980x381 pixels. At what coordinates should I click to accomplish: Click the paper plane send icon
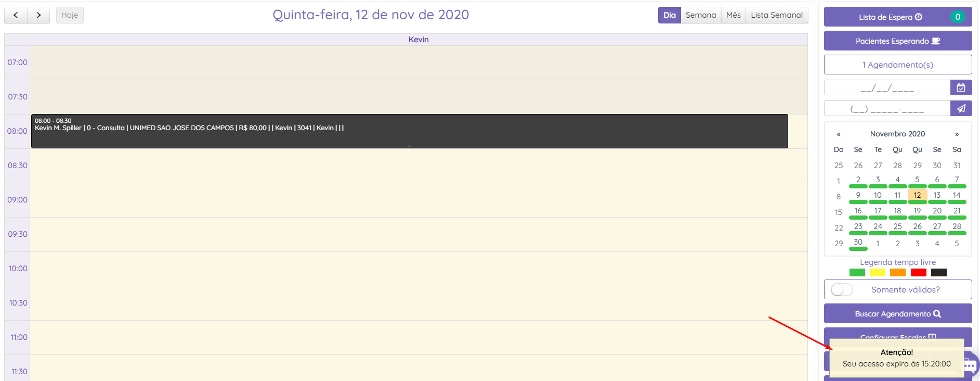click(961, 108)
